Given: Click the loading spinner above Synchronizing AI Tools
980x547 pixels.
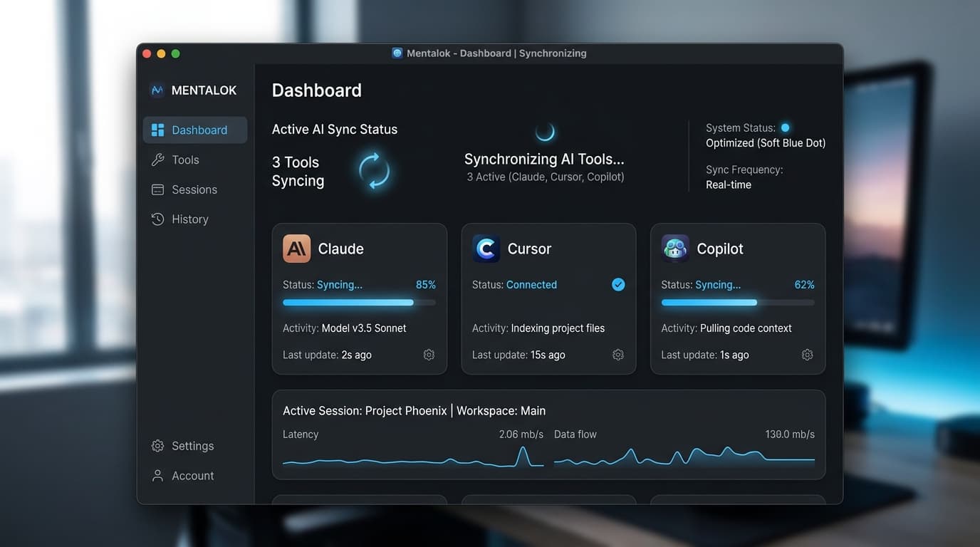Looking at the screenshot, I should click(545, 132).
